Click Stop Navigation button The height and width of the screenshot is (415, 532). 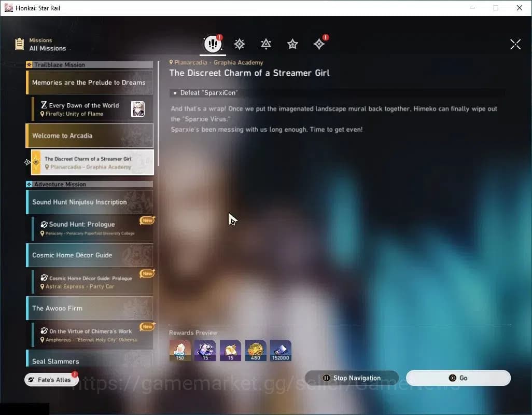click(x=352, y=378)
